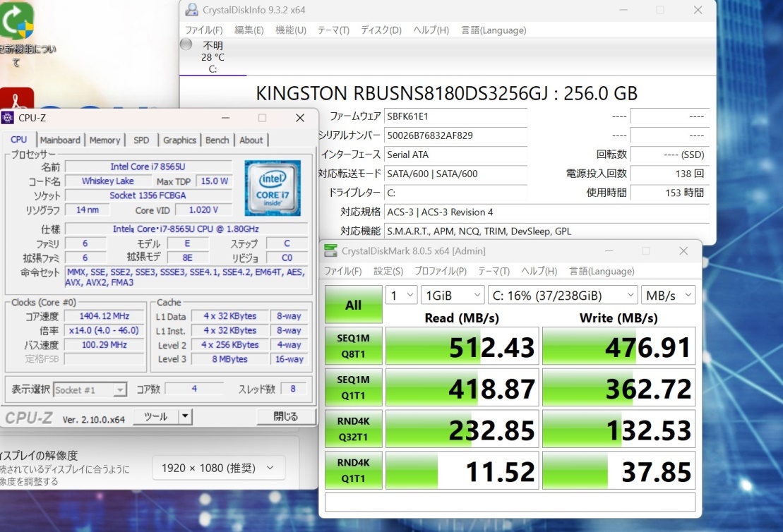
Task: Click the serial number 50026B76832AF829
Action: tap(456, 135)
